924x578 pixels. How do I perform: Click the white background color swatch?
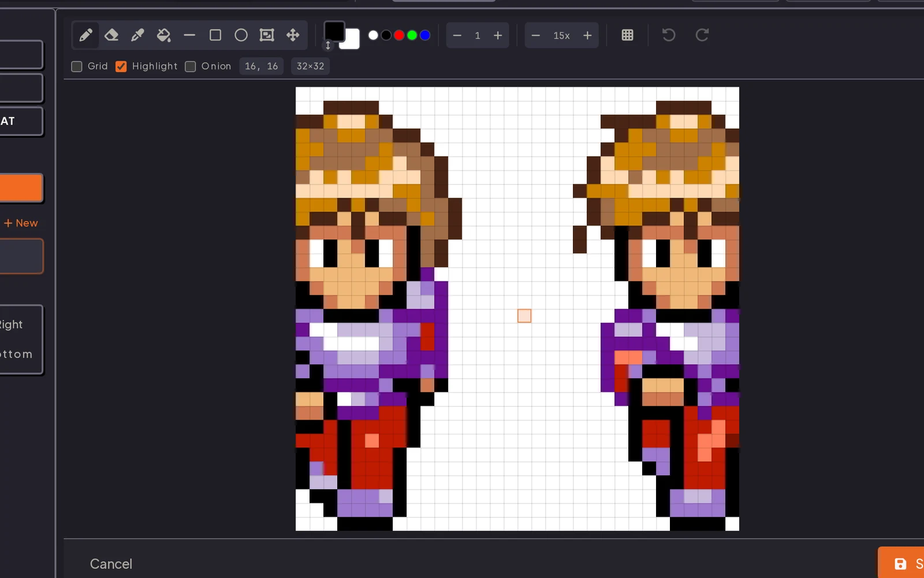pos(351,40)
